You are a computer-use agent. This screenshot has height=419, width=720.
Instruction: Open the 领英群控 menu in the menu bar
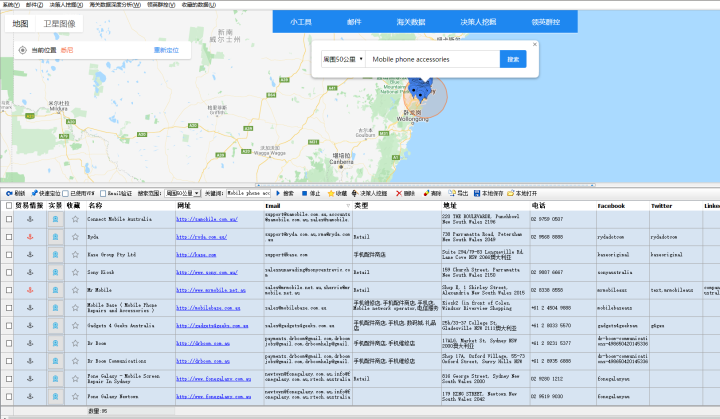pyautogui.click(x=161, y=5)
